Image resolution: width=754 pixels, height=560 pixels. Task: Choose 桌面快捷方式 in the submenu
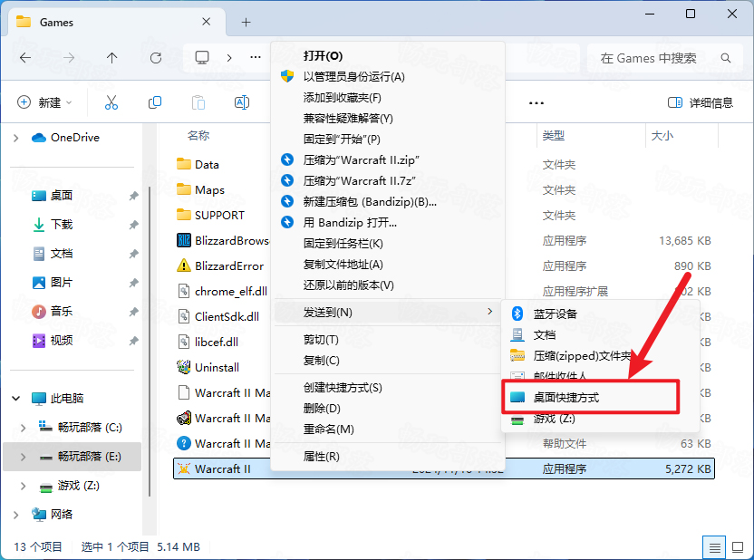click(x=591, y=398)
